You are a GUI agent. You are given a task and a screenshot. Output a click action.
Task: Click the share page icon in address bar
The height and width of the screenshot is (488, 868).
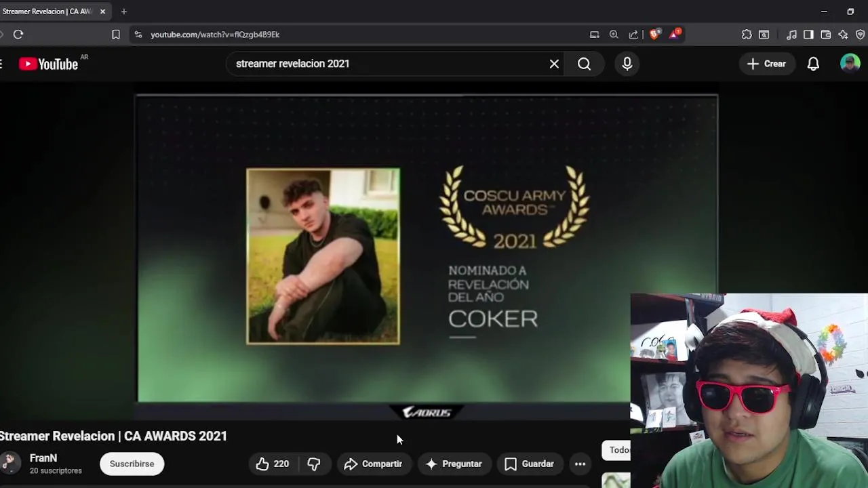coord(633,35)
